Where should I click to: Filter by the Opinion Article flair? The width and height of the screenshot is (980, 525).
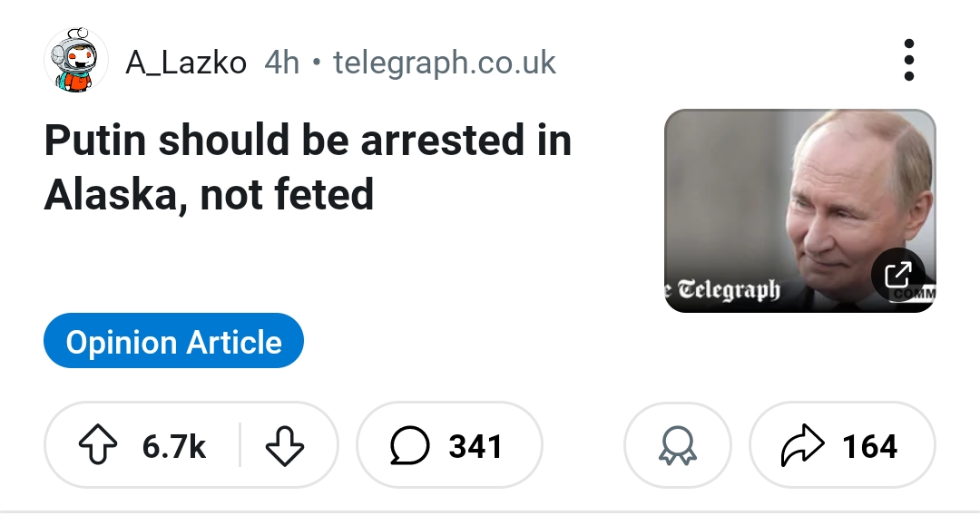tap(173, 342)
